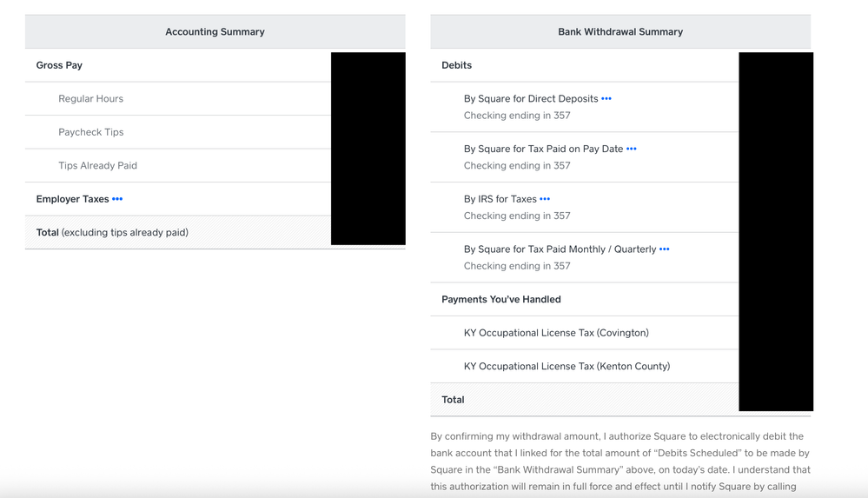Click the dots icon next to Employer Taxes
Screen dimensions: 868x498
(x=117, y=199)
